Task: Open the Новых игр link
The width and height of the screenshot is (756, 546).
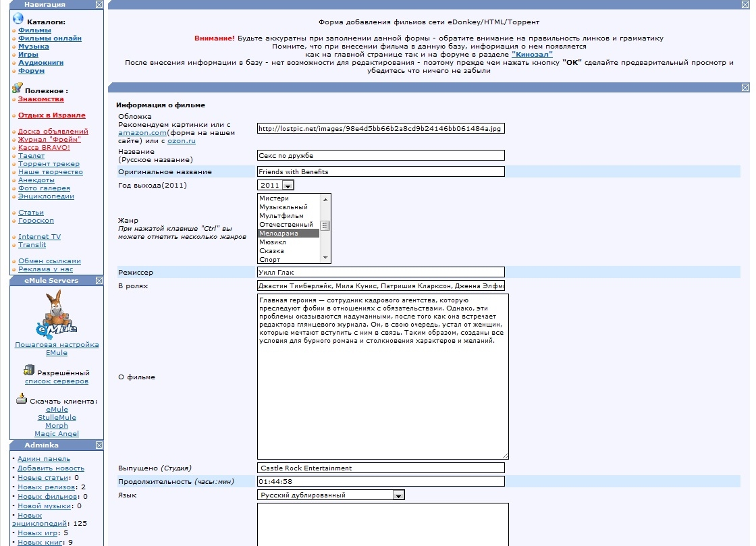Action: coord(38,533)
